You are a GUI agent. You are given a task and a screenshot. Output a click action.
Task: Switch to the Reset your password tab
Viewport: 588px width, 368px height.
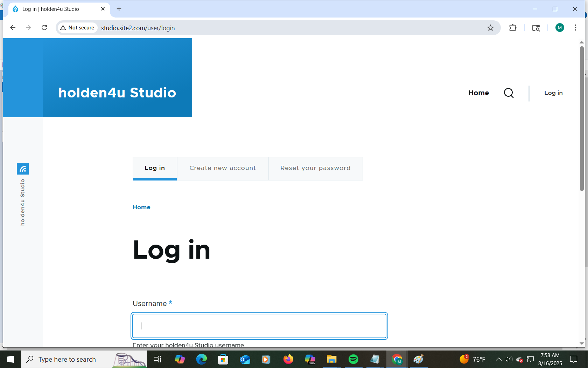coord(315,168)
